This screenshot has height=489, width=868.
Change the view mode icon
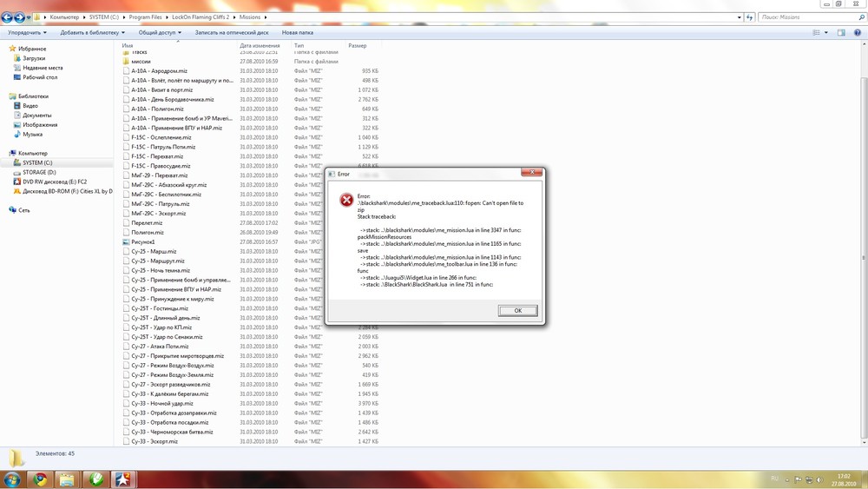(x=816, y=33)
